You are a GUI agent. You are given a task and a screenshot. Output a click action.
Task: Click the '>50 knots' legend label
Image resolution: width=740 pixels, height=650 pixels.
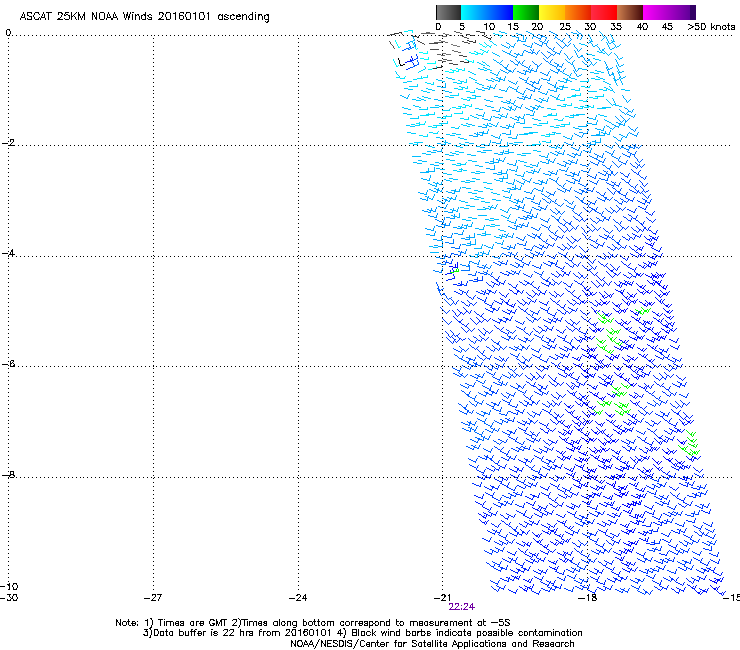point(711,27)
